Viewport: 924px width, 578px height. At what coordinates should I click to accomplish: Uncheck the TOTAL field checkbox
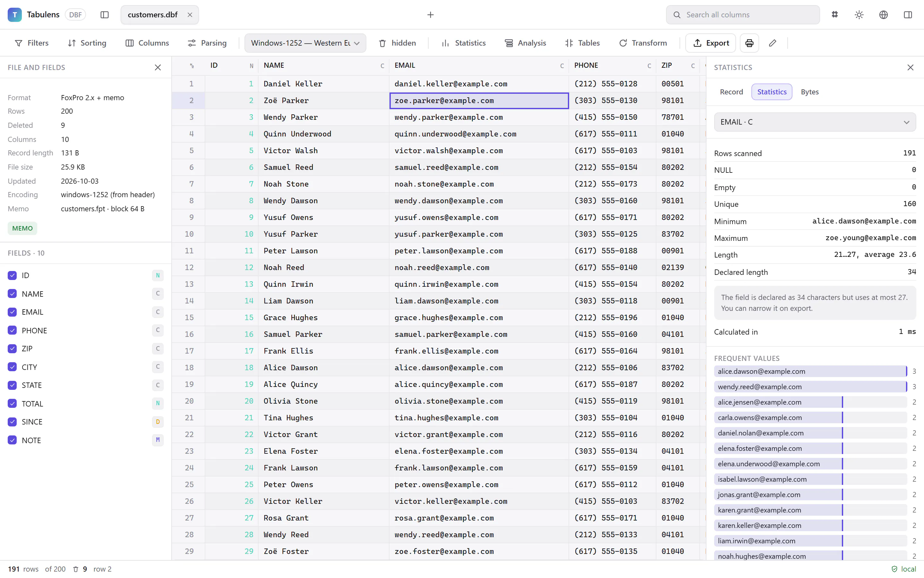[x=12, y=404]
